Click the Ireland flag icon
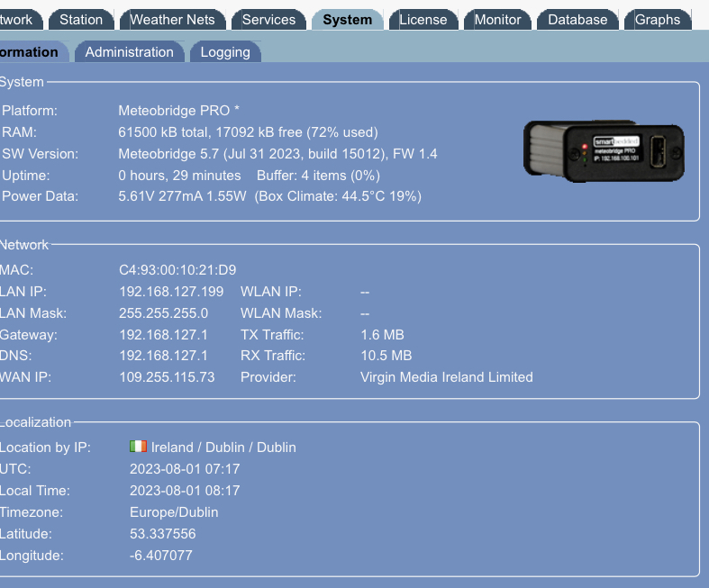The image size is (709, 588). pyautogui.click(x=138, y=447)
